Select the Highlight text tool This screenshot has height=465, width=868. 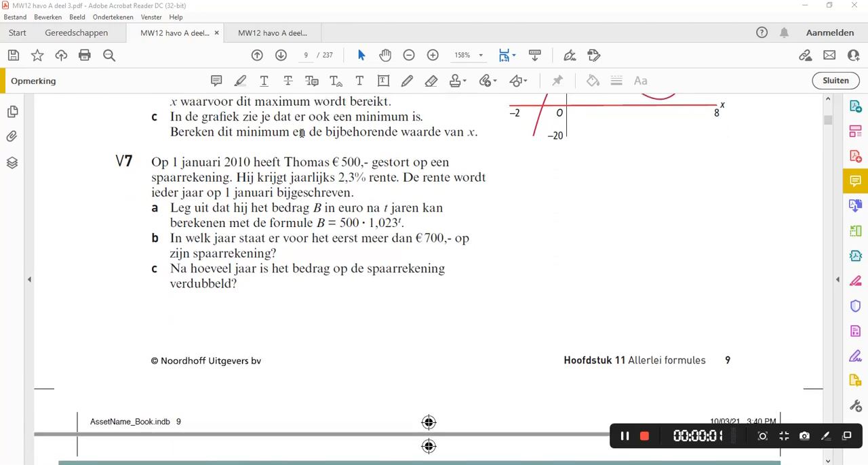tap(240, 81)
